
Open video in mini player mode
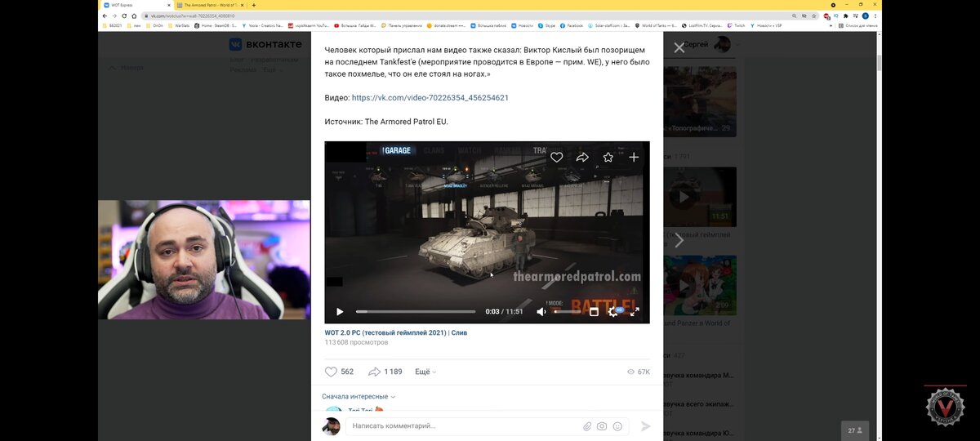point(594,312)
